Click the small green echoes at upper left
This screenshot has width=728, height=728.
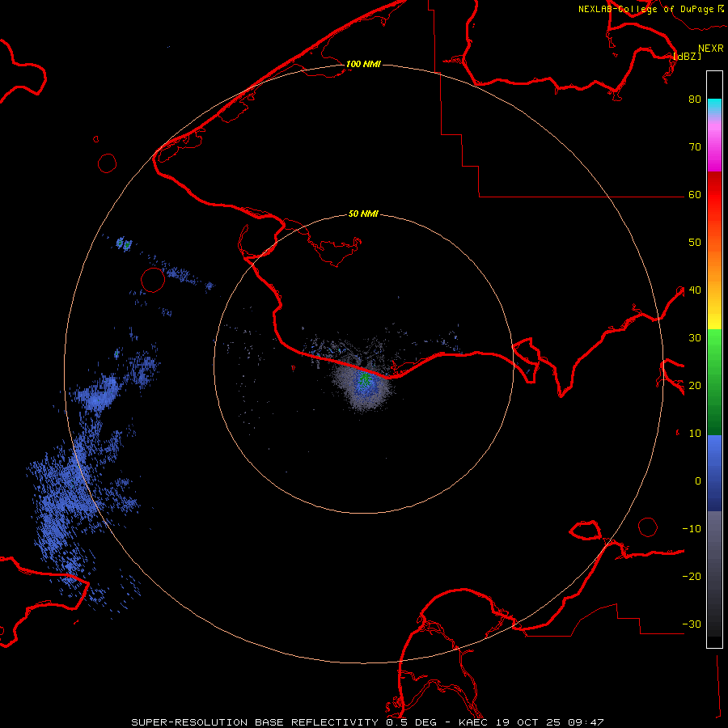pyautogui.click(x=124, y=243)
